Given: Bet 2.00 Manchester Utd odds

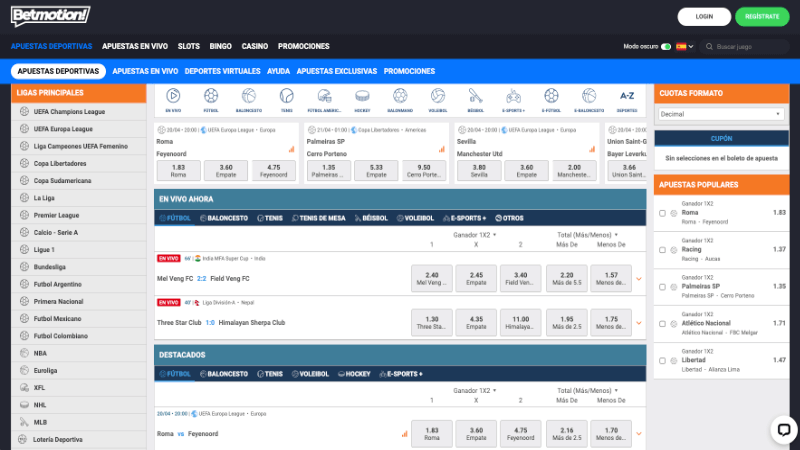Looking at the screenshot, I should (x=574, y=170).
